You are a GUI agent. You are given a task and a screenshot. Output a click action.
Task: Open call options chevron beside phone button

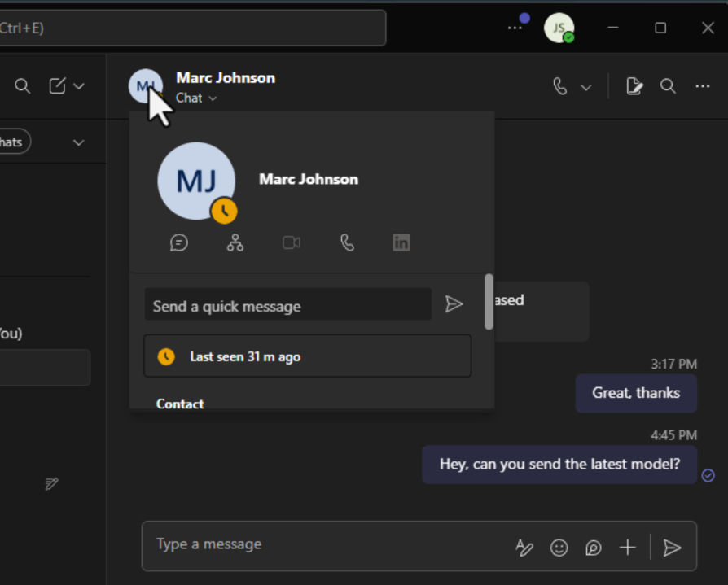[585, 85]
